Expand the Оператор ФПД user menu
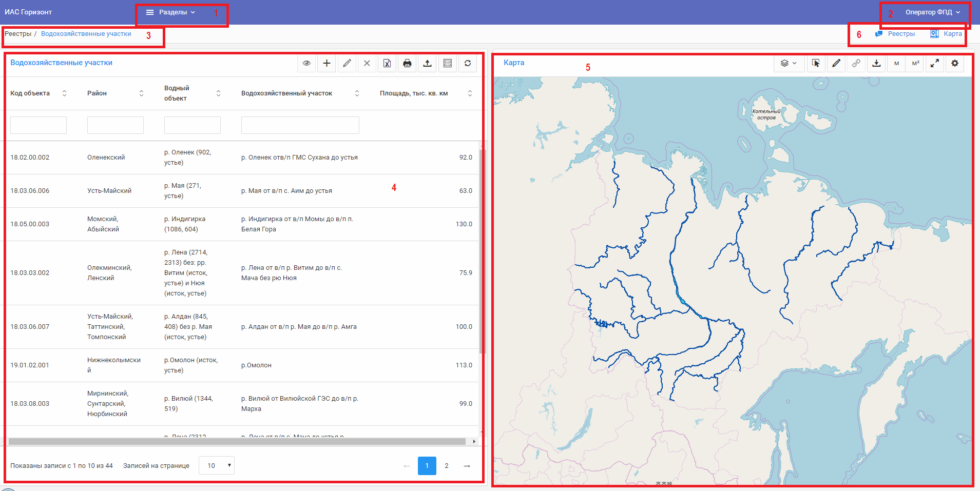The height and width of the screenshot is (491, 980). pyautogui.click(x=932, y=12)
